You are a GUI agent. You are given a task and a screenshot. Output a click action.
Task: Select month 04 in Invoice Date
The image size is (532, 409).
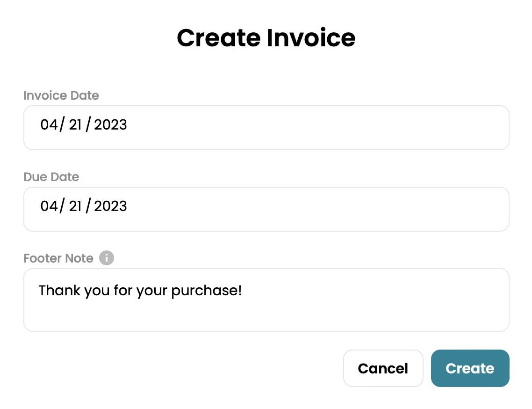point(49,124)
